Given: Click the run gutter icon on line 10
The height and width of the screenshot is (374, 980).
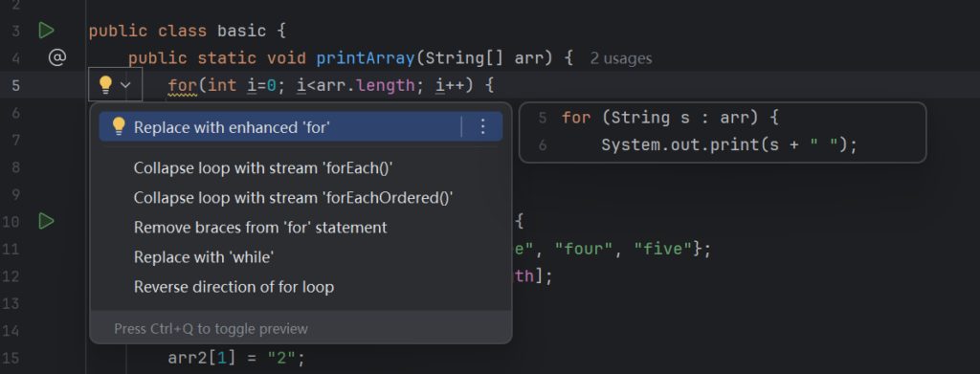Looking at the screenshot, I should (46, 221).
